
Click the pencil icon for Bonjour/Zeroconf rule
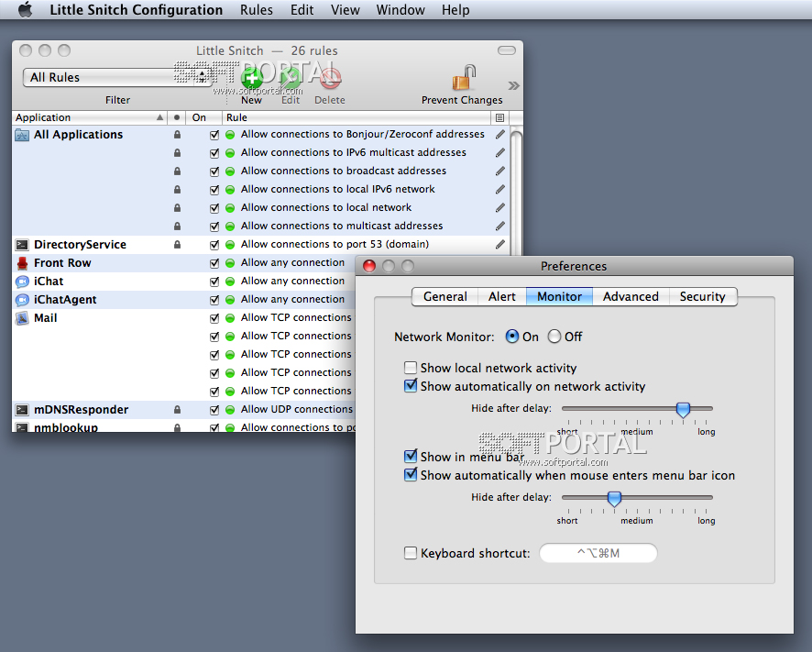499,135
